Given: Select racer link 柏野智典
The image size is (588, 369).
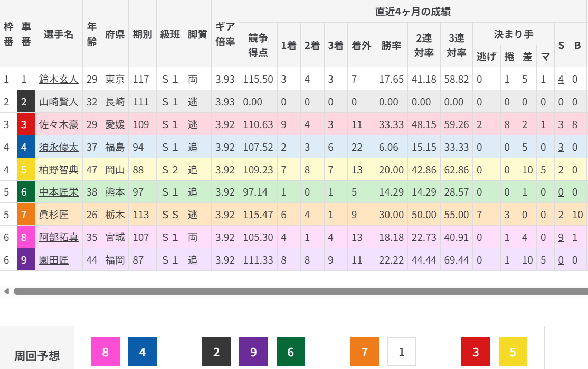Looking at the screenshot, I should point(59,170).
